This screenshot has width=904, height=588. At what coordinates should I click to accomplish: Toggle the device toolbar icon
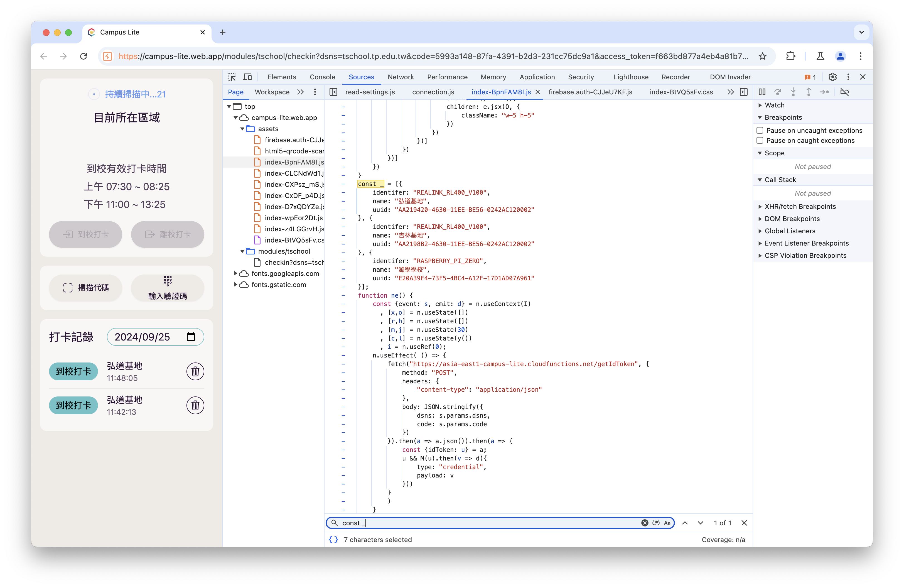click(247, 77)
